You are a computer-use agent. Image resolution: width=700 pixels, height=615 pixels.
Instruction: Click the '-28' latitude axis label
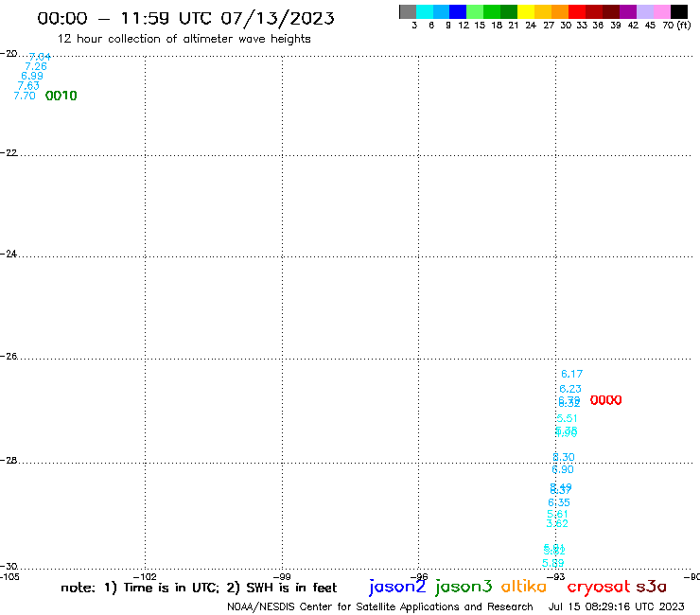(x=9, y=461)
